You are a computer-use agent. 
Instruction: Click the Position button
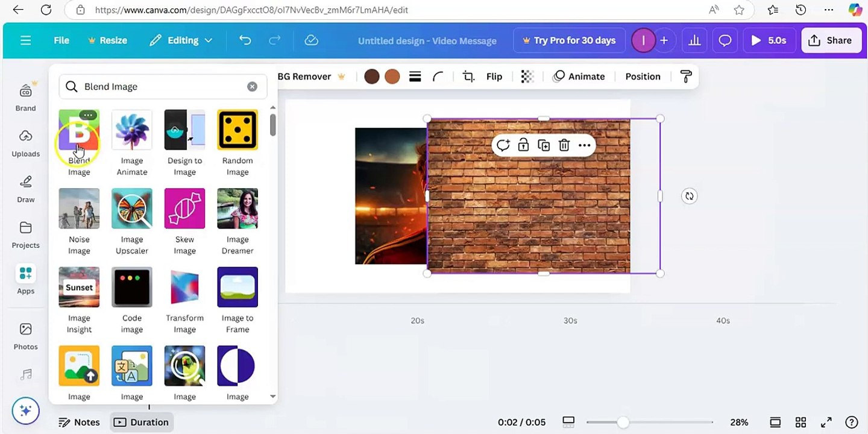coord(643,77)
